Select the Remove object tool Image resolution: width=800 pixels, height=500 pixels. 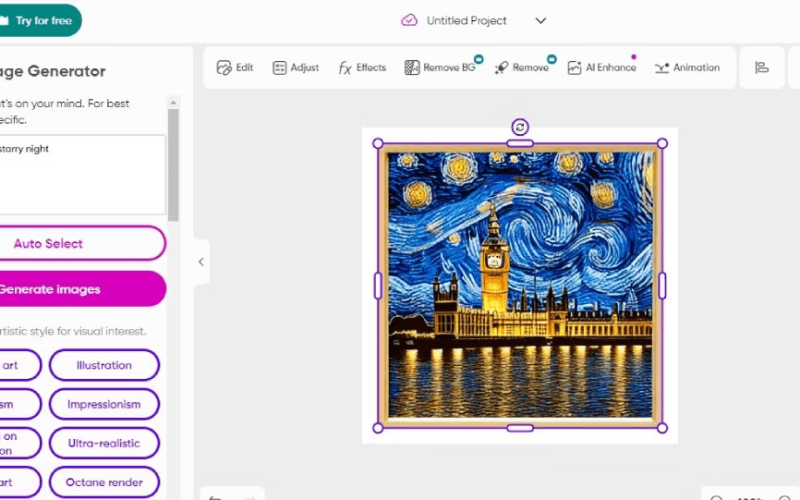521,67
